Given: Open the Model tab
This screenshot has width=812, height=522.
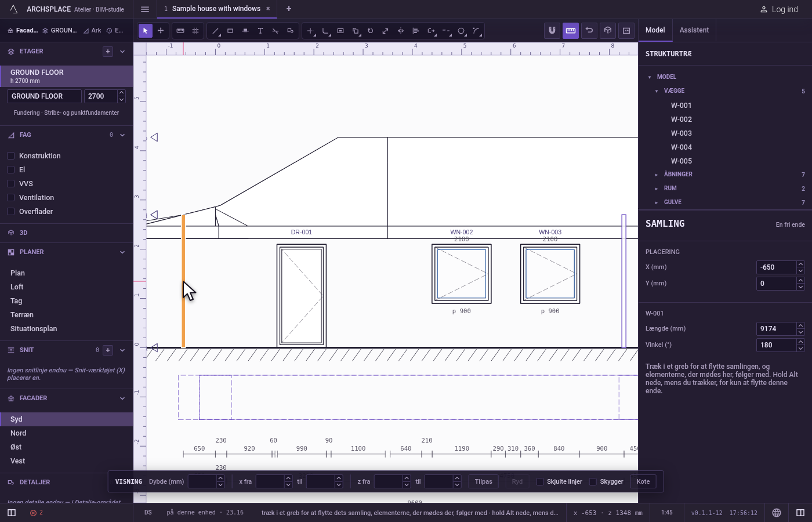Looking at the screenshot, I should pyautogui.click(x=655, y=30).
